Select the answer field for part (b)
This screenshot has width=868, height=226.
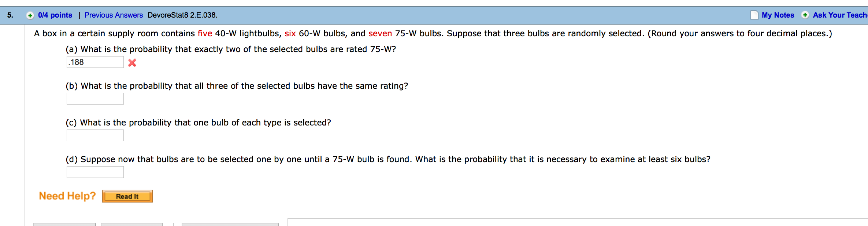tap(95, 98)
